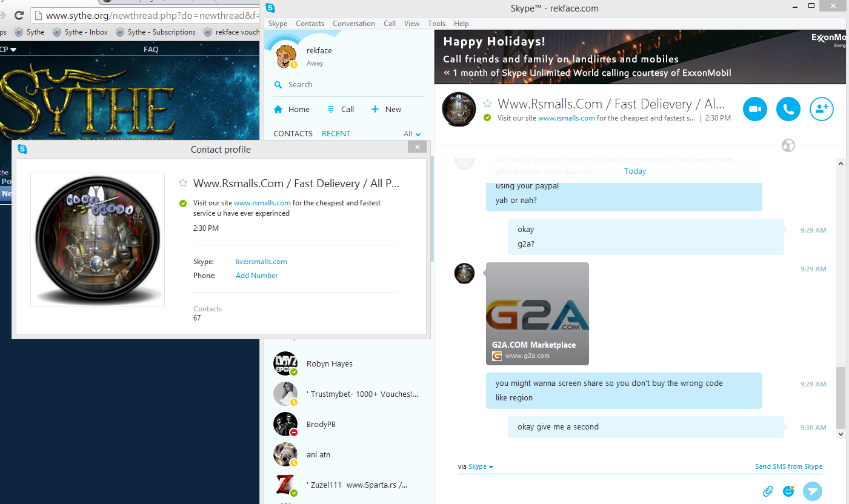Click Send SMS from Skype link
Screen dimensions: 849x504
pos(788,466)
